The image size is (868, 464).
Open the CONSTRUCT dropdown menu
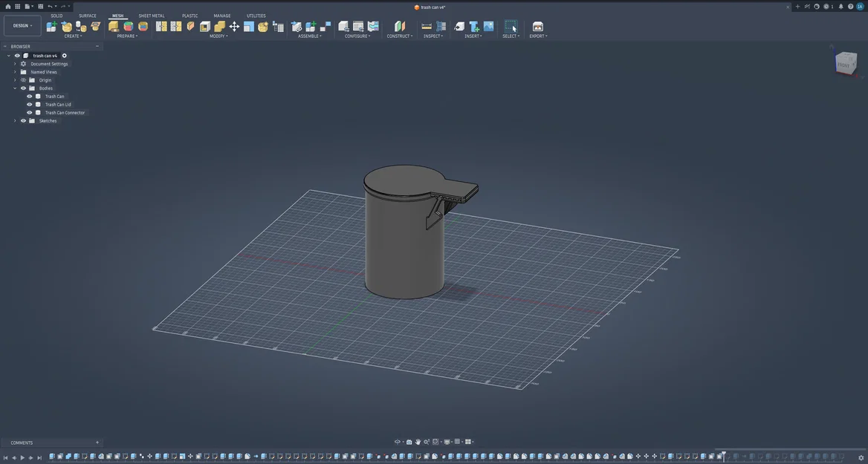click(400, 36)
